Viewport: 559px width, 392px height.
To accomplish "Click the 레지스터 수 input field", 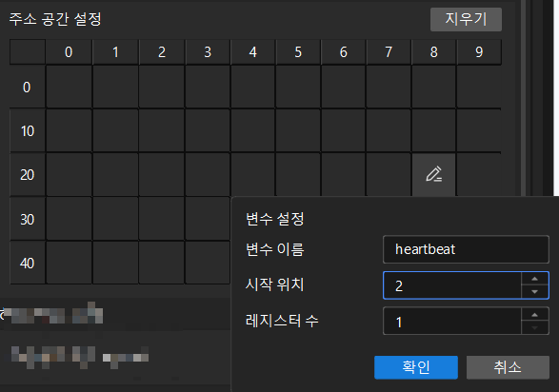I will point(452,322).
